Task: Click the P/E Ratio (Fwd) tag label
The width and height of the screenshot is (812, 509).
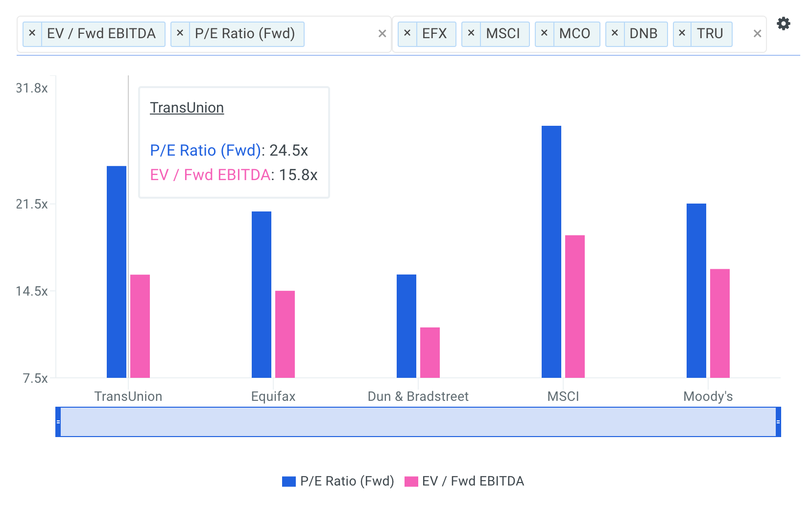Action: coord(245,34)
